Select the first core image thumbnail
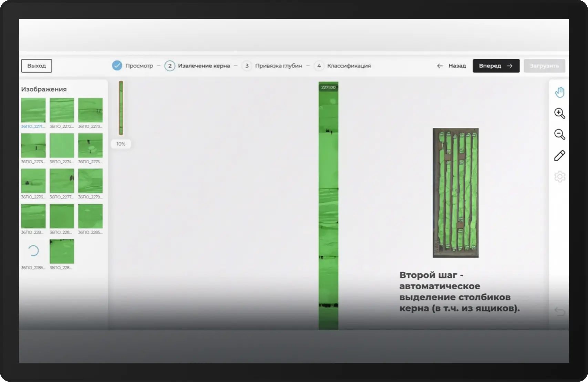Screen dimensions: 588x382 point(33,110)
